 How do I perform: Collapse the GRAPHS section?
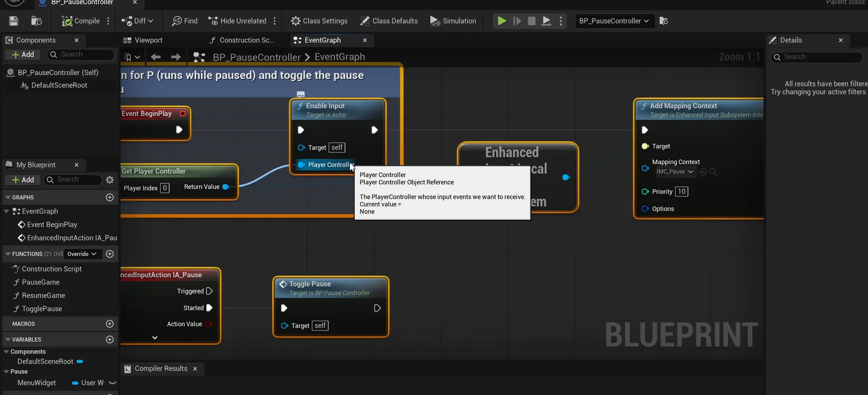coord(8,198)
